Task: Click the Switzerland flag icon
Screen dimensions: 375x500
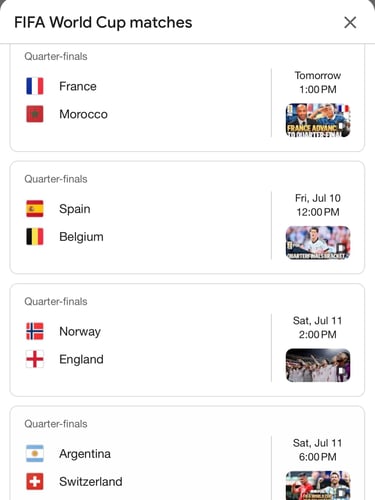Action: (35, 481)
